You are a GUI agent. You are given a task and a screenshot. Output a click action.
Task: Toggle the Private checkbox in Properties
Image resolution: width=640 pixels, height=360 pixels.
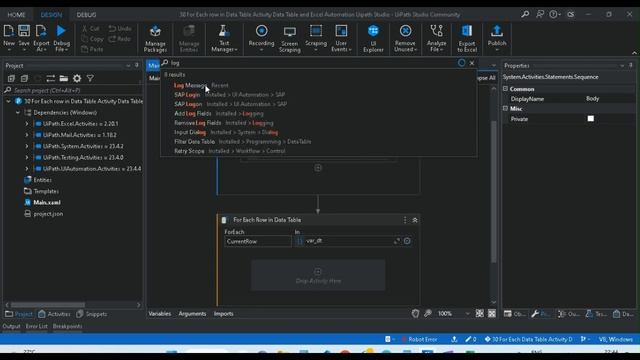pyautogui.click(x=591, y=118)
